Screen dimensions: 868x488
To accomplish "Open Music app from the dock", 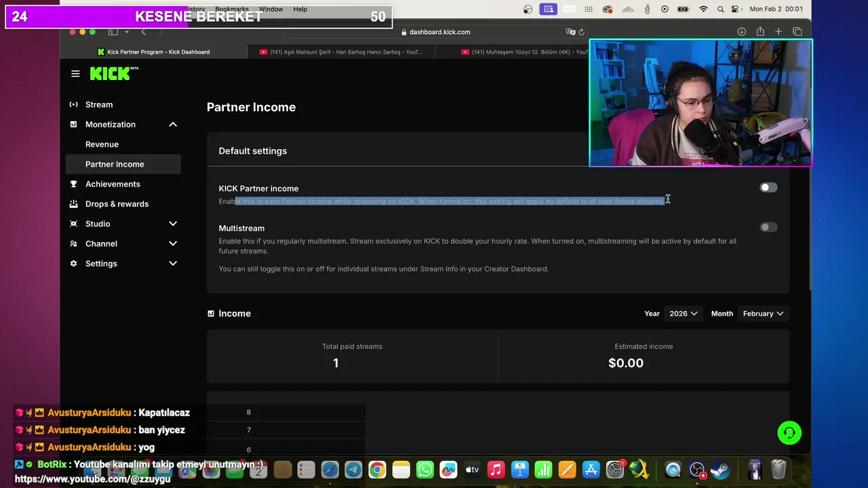I will (x=496, y=470).
